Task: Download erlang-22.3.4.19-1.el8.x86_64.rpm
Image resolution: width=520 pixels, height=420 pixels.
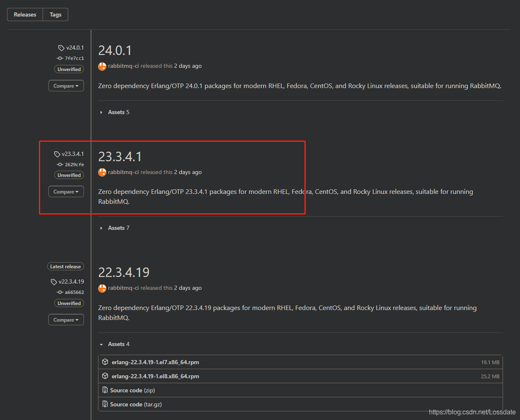Action: pyautogui.click(x=155, y=376)
